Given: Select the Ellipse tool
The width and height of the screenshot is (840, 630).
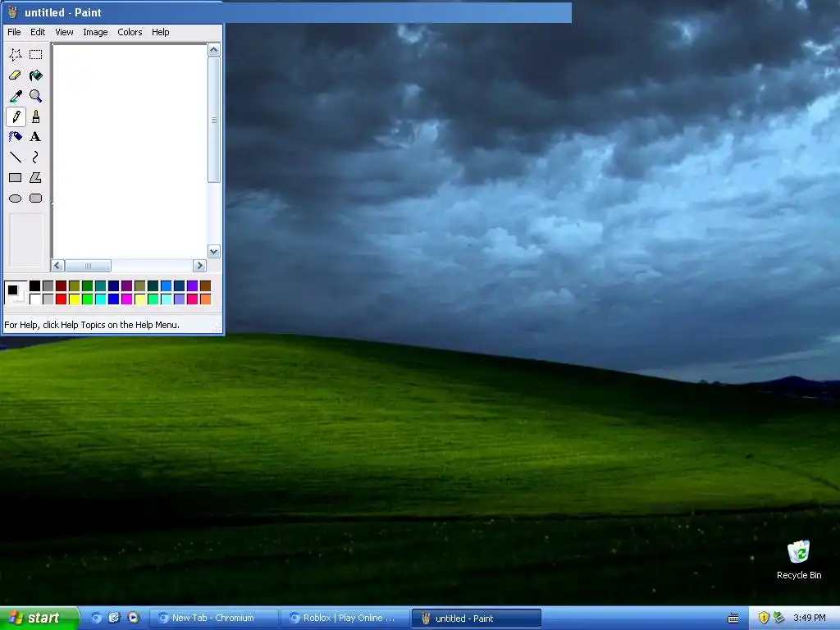Looking at the screenshot, I should coord(15,199).
